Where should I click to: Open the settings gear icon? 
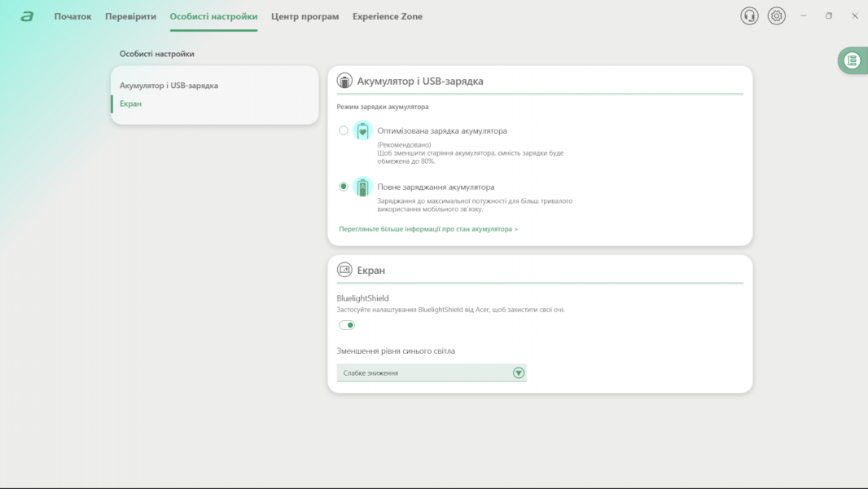click(777, 16)
